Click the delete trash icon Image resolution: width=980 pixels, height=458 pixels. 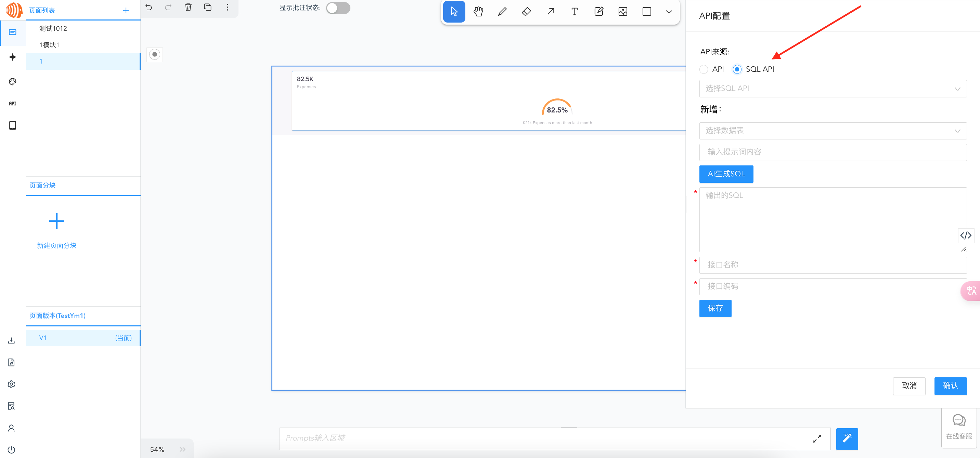coord(188,7)
